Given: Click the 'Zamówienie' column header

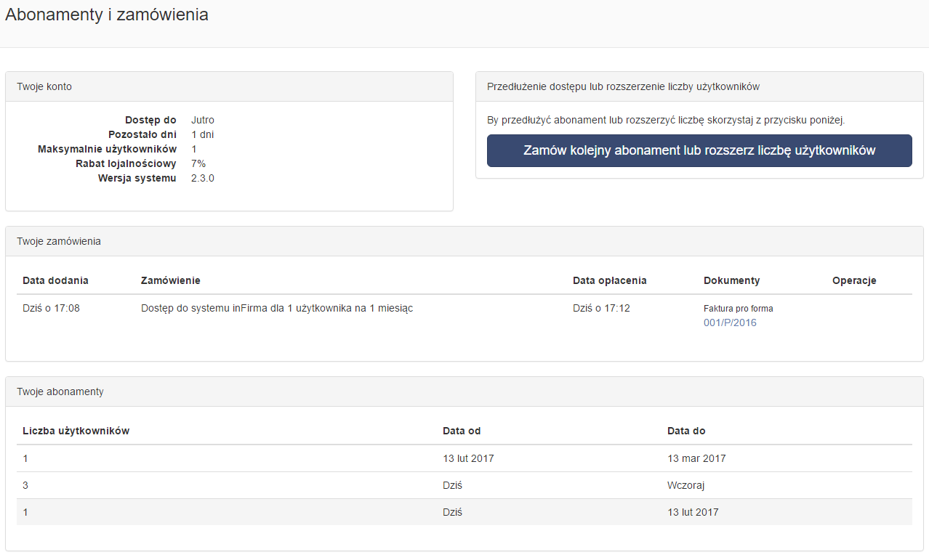Looking at the screenshot, I should point(170,280).
